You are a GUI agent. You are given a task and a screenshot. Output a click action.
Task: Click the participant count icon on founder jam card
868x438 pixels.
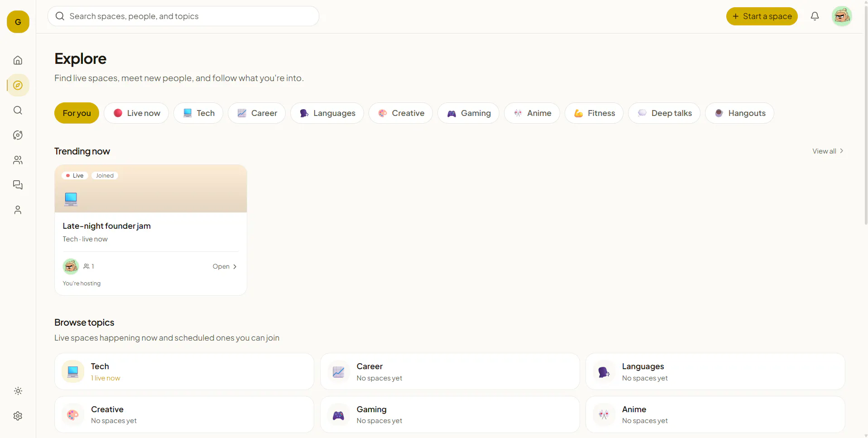pyautogui.click(x=86, y=266)
